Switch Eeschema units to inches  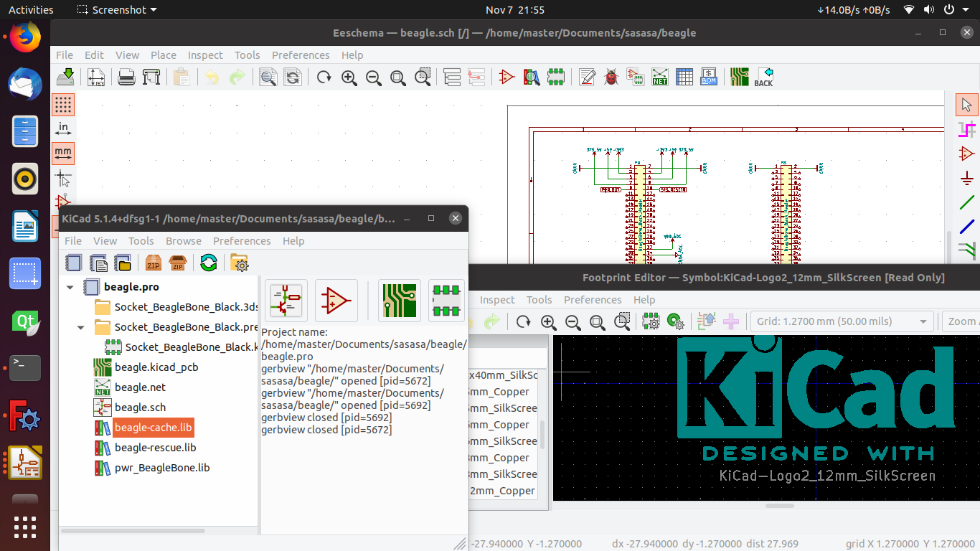pos(63,128)
